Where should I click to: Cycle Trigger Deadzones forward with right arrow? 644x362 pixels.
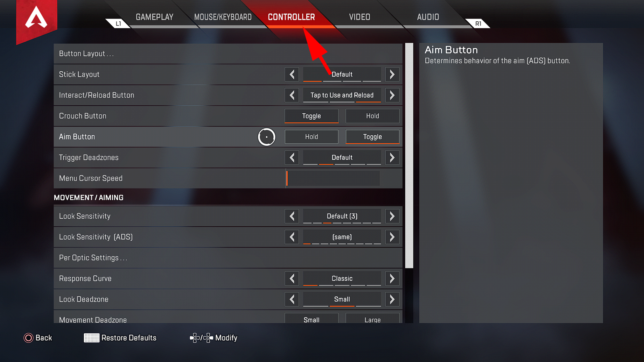[x=392, y=158]
